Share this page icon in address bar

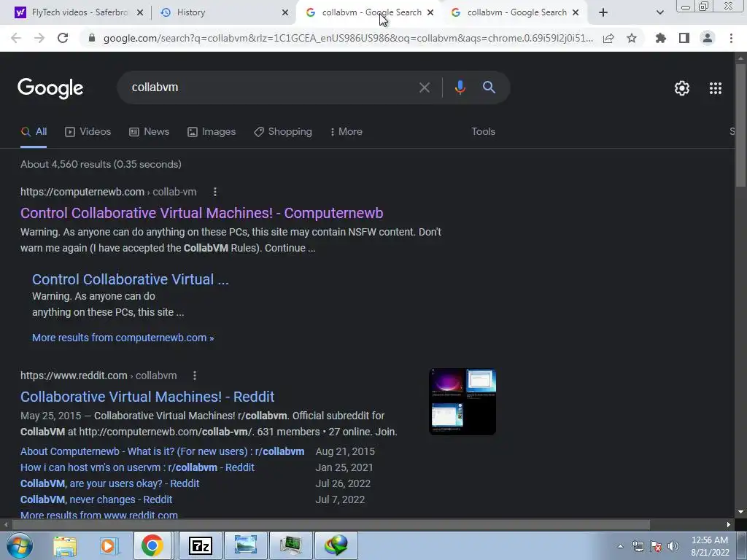pos(608,38)
